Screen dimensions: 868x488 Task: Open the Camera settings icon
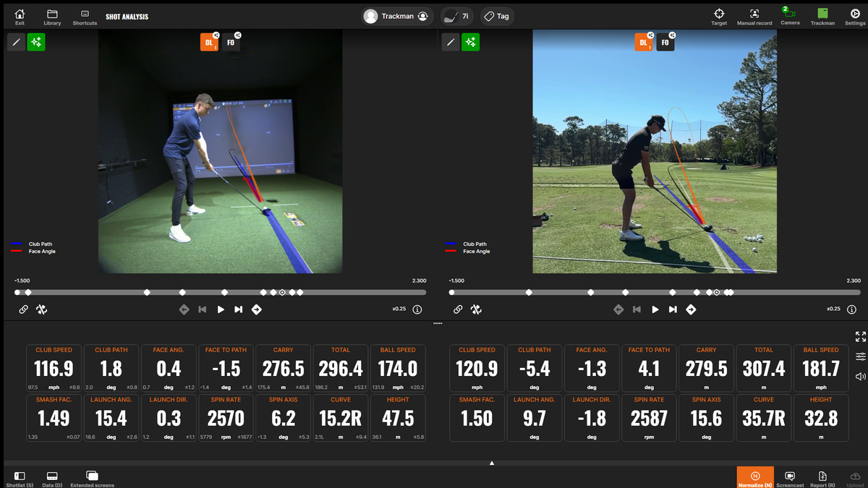click(x=790, y=14)
